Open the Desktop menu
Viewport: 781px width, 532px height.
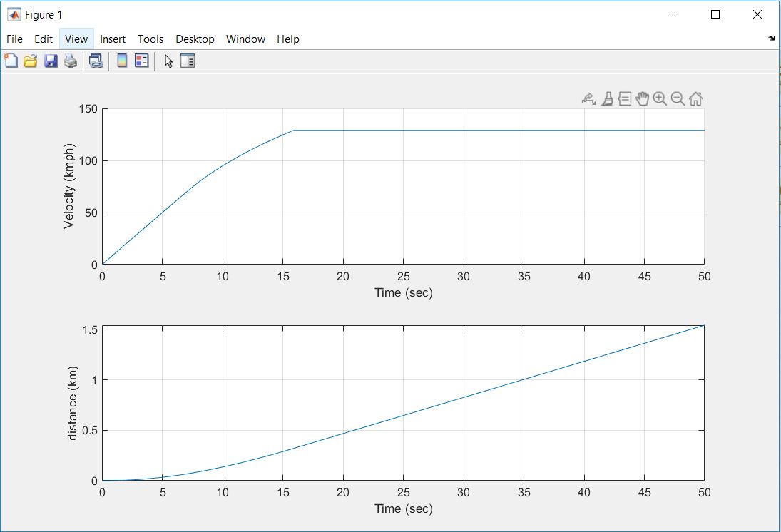(195, 39)
